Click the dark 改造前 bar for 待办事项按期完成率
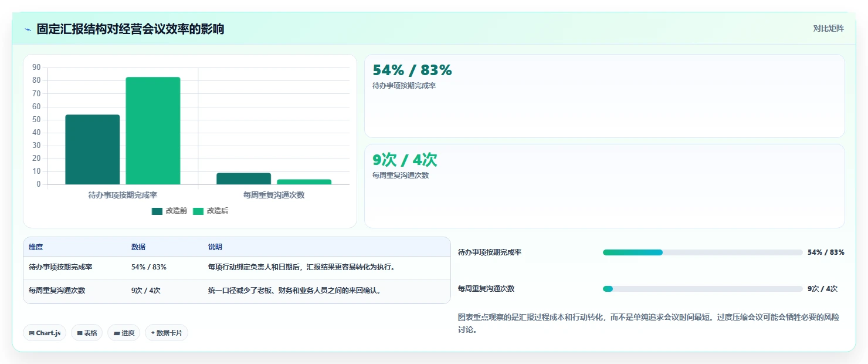 pos(93,150)
